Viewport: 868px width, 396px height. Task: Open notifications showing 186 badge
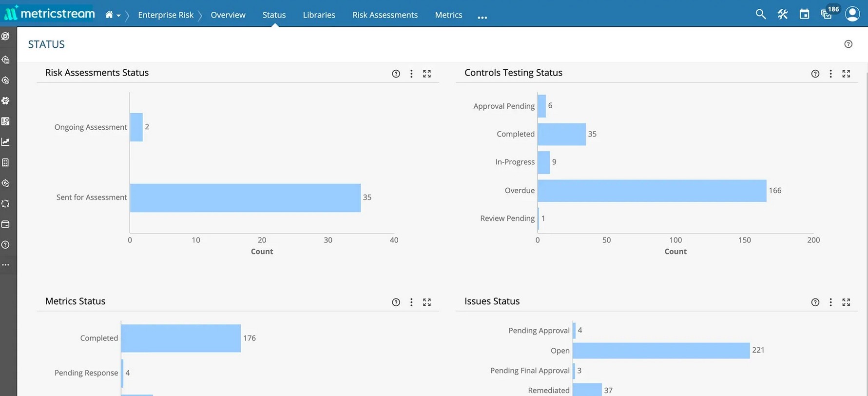[830, 12]
